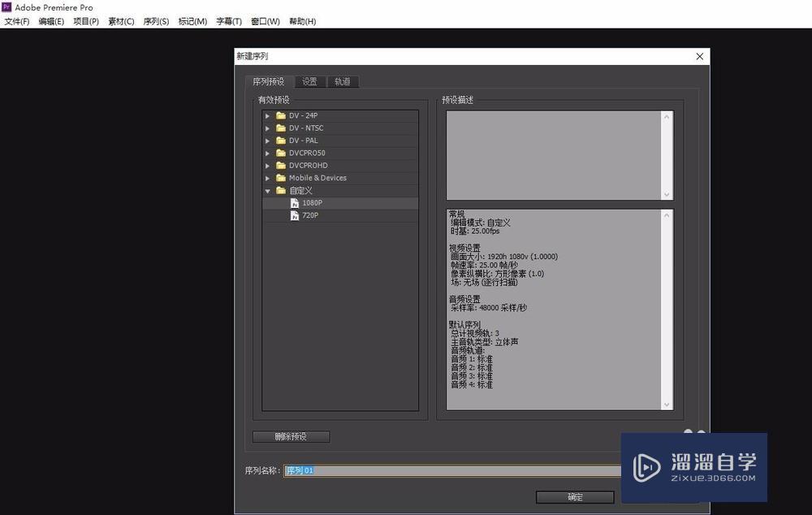Screen dimensions: 812x515
Task: Click the 时基: 25.00fps text line
Action: [475, 231]
